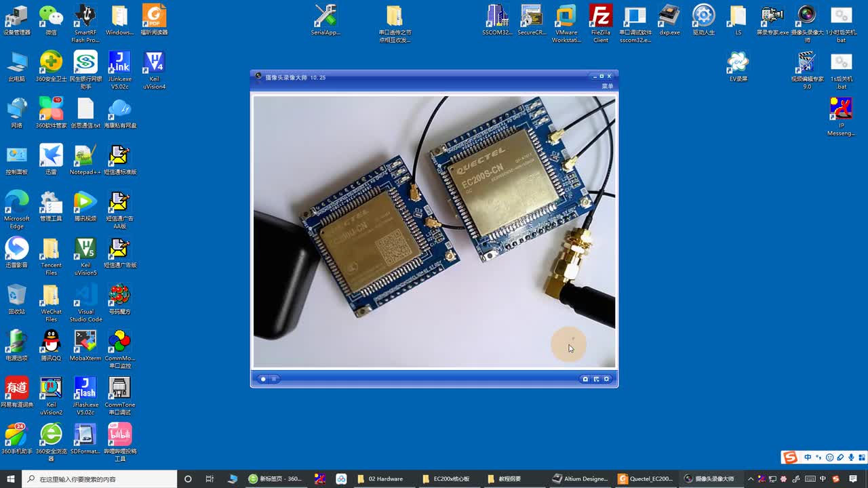Open the 回收站 Recycle Bin icon

[17, 299]
